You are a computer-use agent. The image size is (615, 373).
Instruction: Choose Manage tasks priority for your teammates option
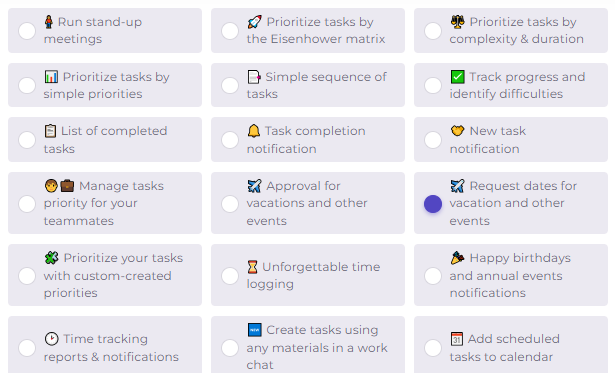click(x=27, y=204)
